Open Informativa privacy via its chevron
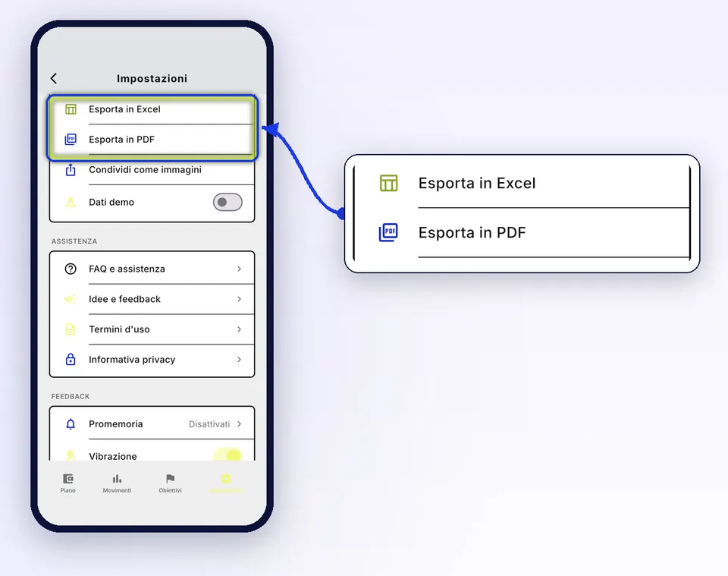Viewport: 728px width, 576px height. pyautogui.click(x=239, y=360)
